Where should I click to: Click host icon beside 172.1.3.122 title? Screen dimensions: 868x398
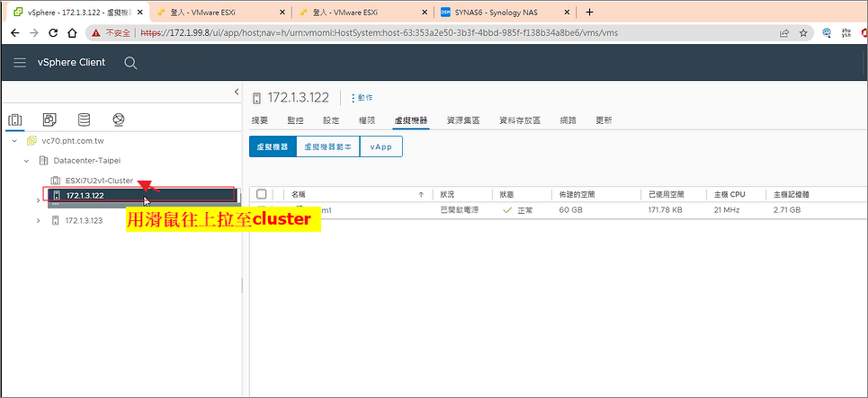[x=256, y=99]
